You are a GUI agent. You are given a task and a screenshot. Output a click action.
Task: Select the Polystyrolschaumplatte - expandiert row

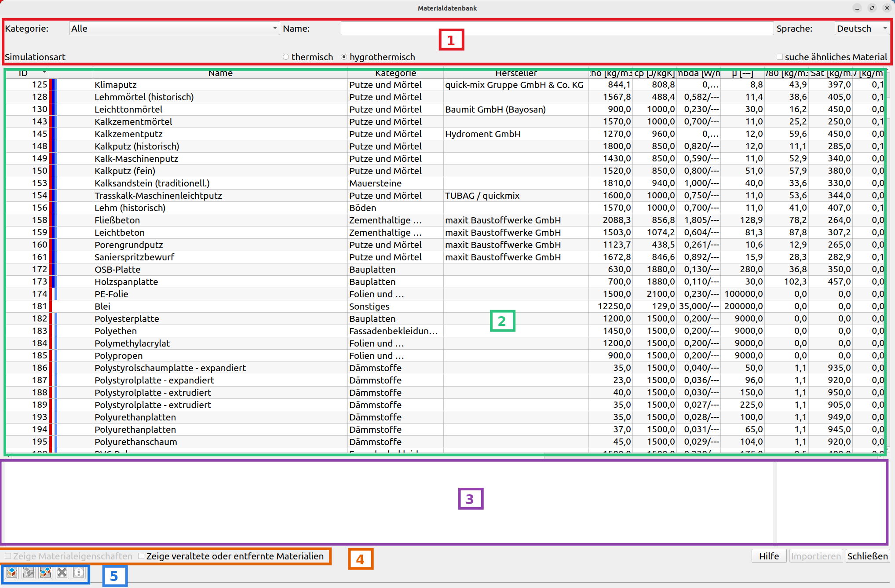pyautogui.click(x=445, y=368)
